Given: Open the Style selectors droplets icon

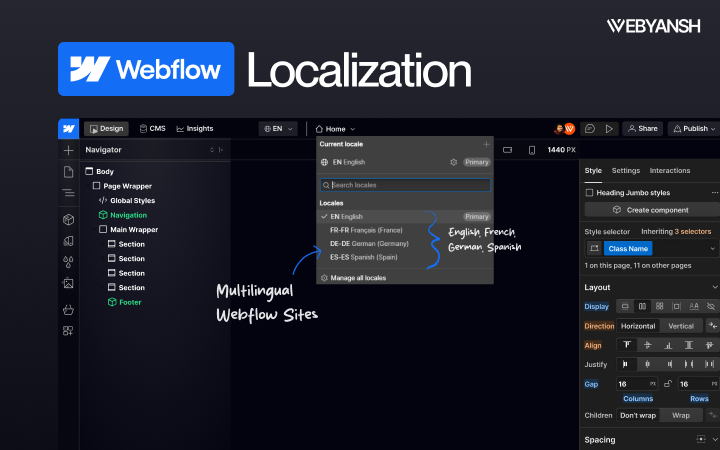Looking at the screenshot, I should (68, 262).
